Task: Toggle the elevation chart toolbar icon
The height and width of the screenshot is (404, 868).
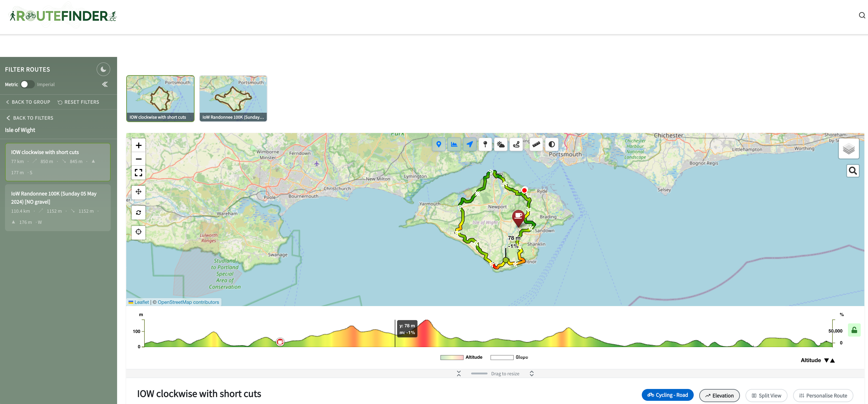Action: (454, 145)
